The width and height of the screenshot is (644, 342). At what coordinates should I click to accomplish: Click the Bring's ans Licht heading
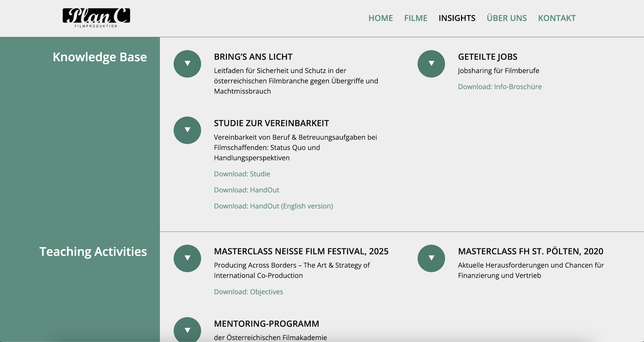(253, 57)
